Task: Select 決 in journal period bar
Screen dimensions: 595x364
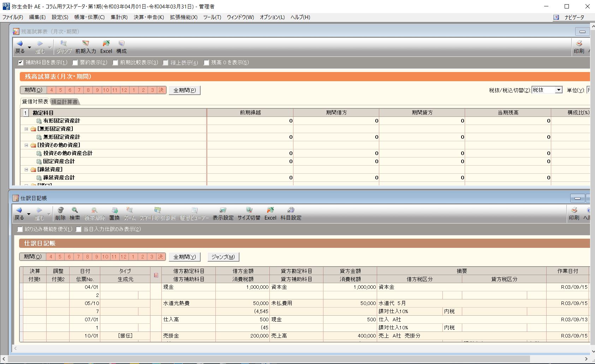Action: coord(161,257)
